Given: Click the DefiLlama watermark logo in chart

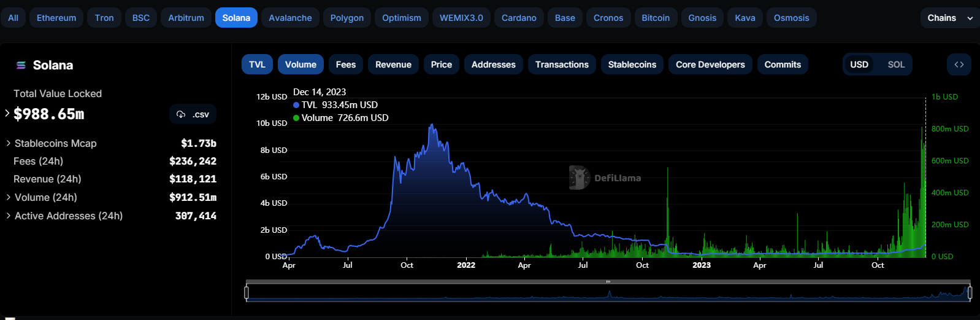Looking at the screenshot, I should pyautogui.click(x=579, y=178).
